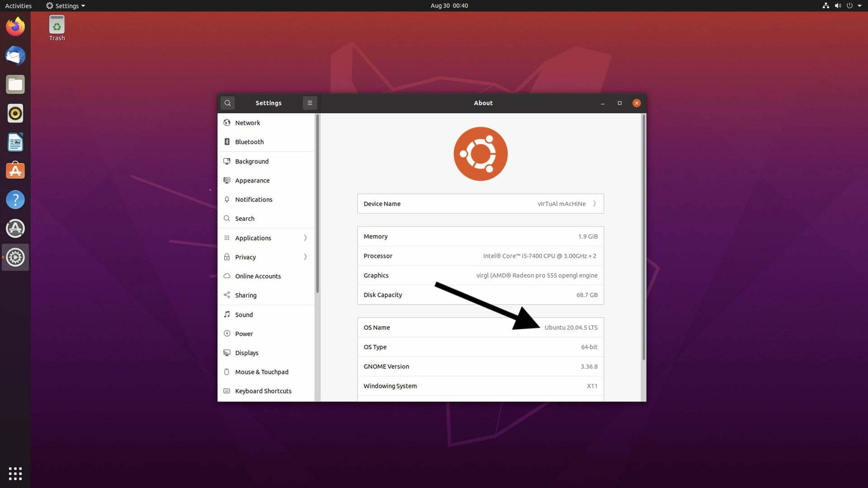Toggle network status indicator top bar
The image size is (868, 488).
coord(825,5)
